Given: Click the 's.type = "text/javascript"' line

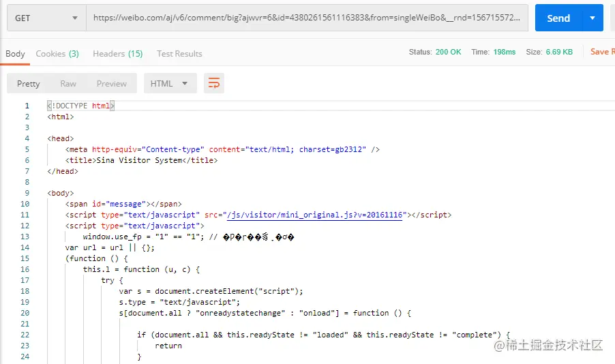Looking at the screenshot, I should [x=179, y=303].
